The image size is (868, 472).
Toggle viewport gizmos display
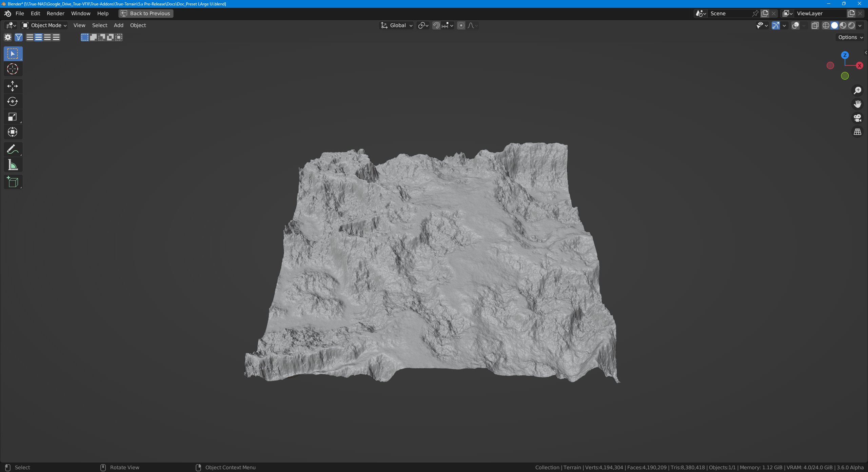click(775, 25)
